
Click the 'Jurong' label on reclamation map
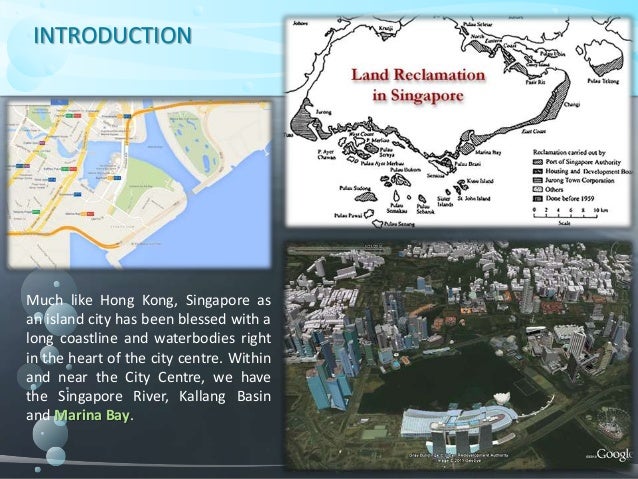324,112
